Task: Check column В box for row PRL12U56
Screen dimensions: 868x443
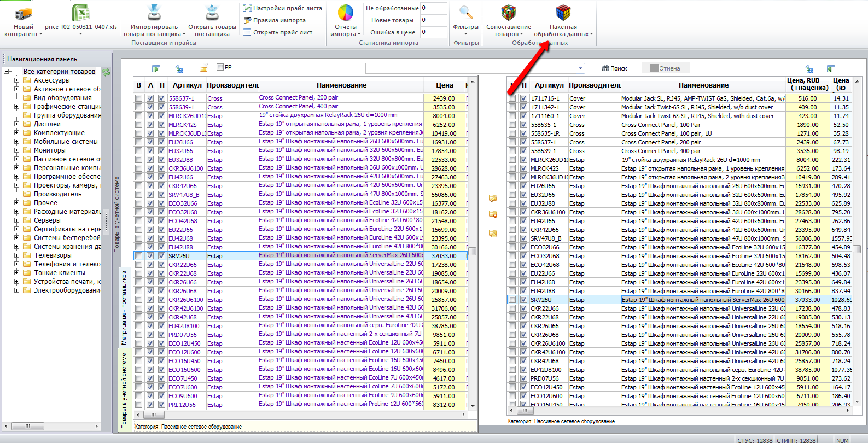Action: tap(139, 405)
